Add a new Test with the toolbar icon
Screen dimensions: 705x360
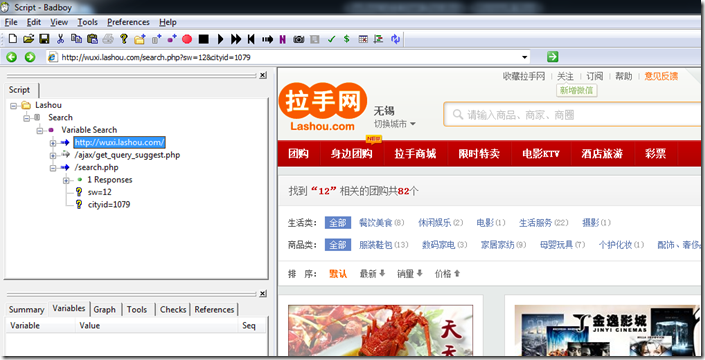(x=156, y=39)
